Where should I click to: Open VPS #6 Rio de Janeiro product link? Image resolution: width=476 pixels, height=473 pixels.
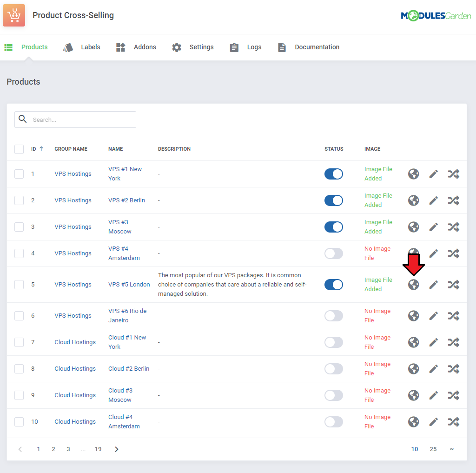pyautogui.click(x=127, y=316)
